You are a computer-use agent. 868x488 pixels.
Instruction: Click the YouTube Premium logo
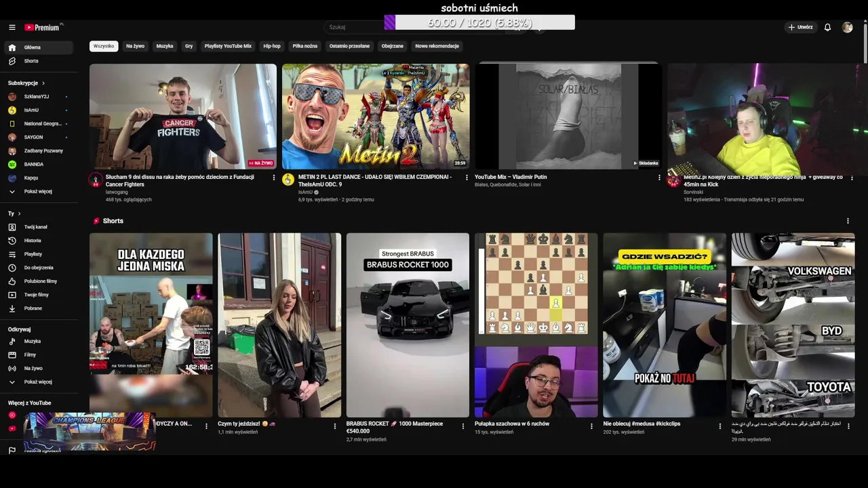click(43, 27)
